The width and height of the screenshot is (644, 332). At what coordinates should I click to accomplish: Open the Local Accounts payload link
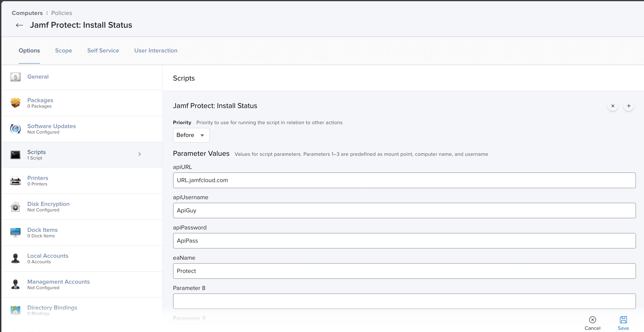[x=48, y=256]
